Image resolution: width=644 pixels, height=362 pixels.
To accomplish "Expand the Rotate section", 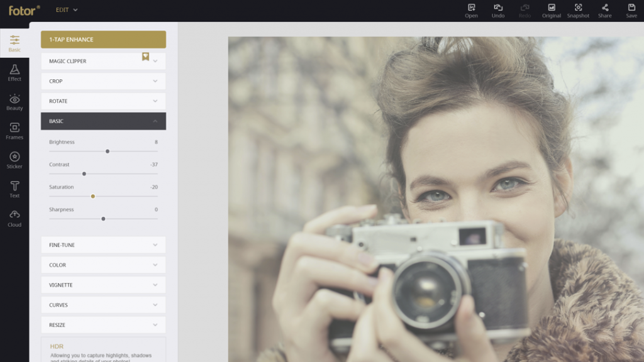I will click(104, 101).
